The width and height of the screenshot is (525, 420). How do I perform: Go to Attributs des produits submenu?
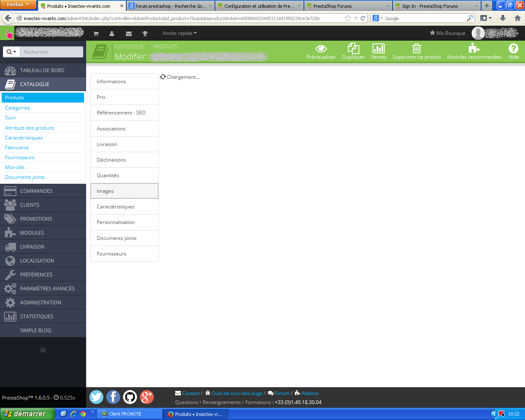(30, 128)
